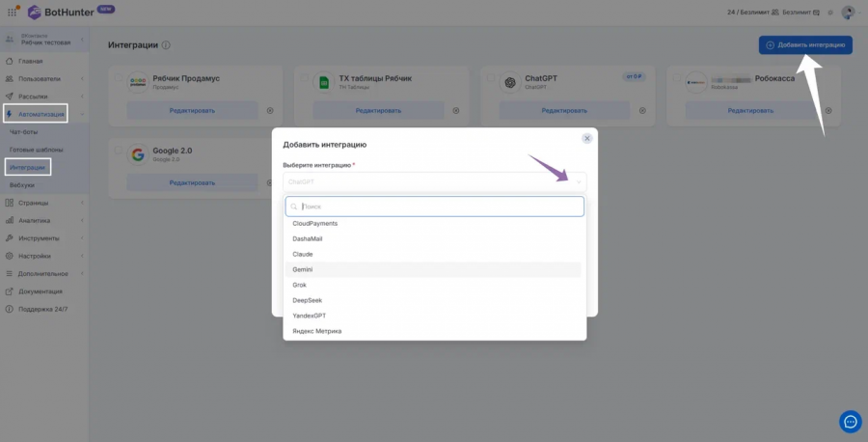Click the Рассылки paper plane icon
868x442 pixels.
(9, 97)
